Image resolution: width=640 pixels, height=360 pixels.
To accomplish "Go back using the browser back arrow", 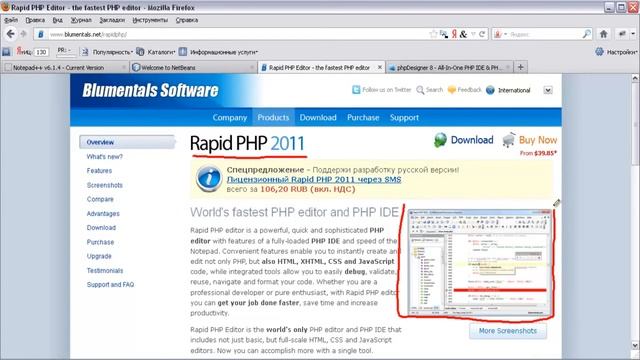I will tap(11, 34).
